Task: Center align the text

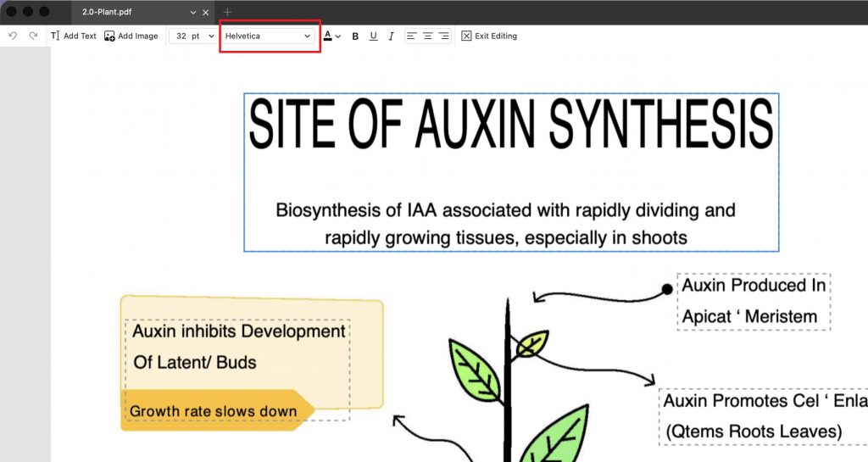Action: coord(427,36)
